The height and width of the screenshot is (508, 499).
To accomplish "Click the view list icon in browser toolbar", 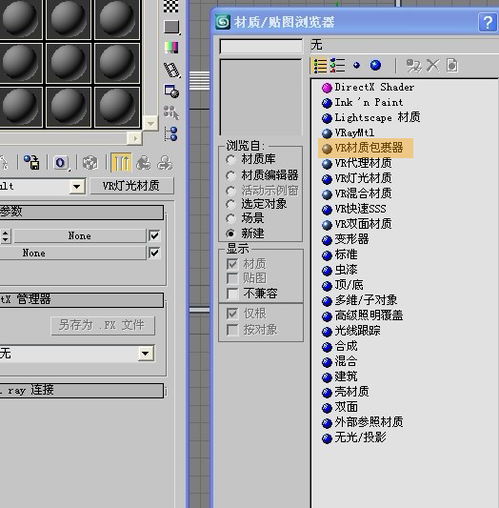I will 320,66.
